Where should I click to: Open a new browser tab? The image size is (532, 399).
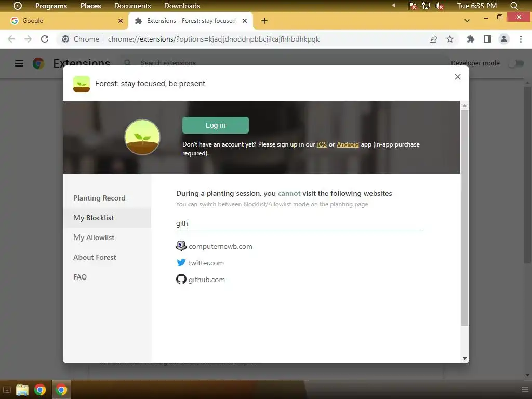(x=264, y=21)
